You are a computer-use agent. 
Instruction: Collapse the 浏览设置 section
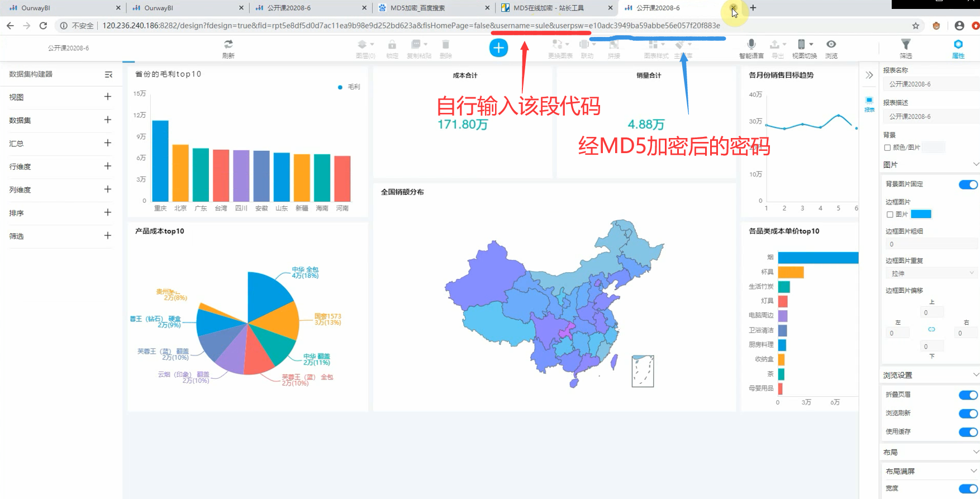click(x=976, y=375)
